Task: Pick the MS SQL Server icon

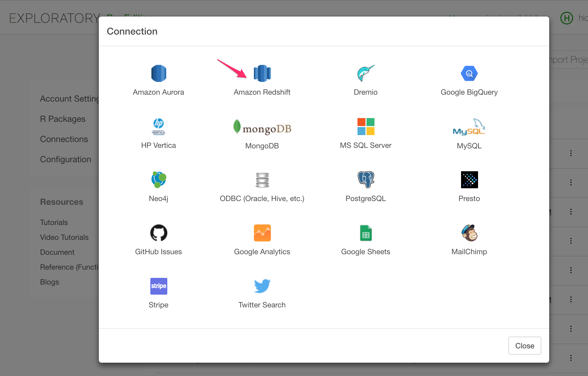Action: (x=366, y=127)
